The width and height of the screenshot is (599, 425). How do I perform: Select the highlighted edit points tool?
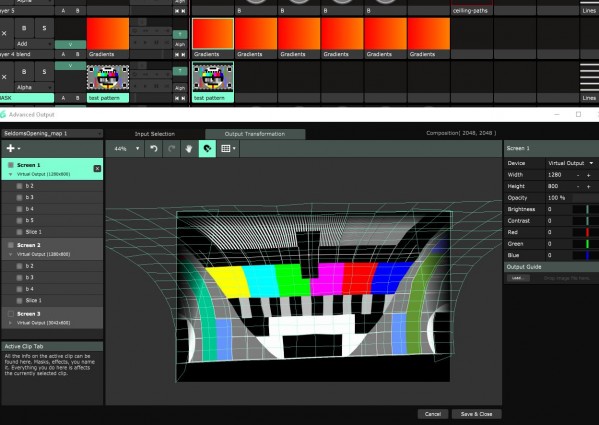point(207,149)
